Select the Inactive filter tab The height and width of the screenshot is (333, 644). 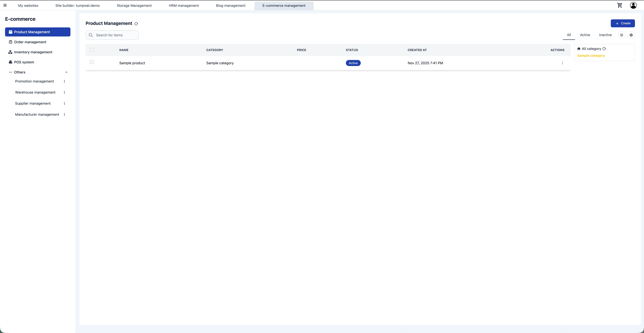[x=605, y=35]
